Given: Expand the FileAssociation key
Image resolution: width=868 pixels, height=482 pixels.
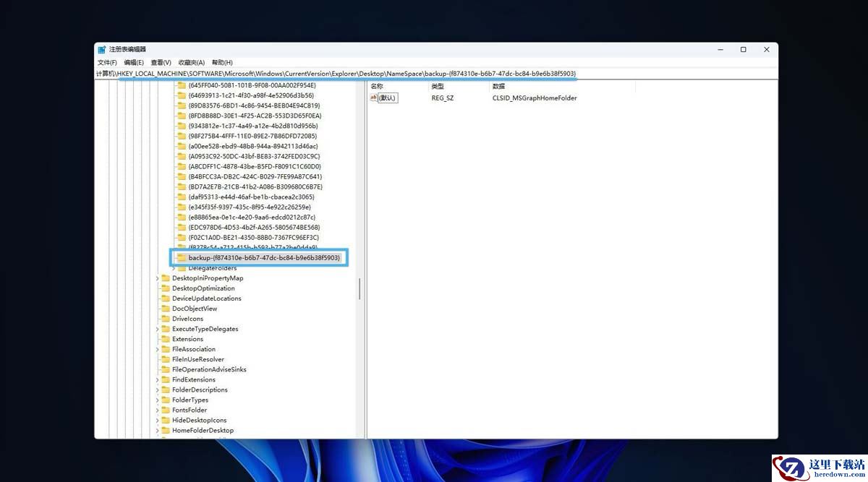Looking at the screenshot, I should click(157, 349).
